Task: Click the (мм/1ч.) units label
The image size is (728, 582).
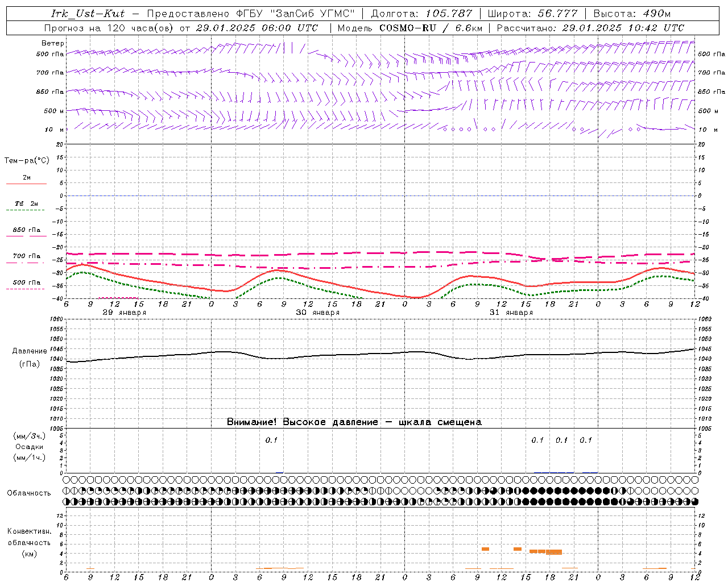Action: coord(29,458)
